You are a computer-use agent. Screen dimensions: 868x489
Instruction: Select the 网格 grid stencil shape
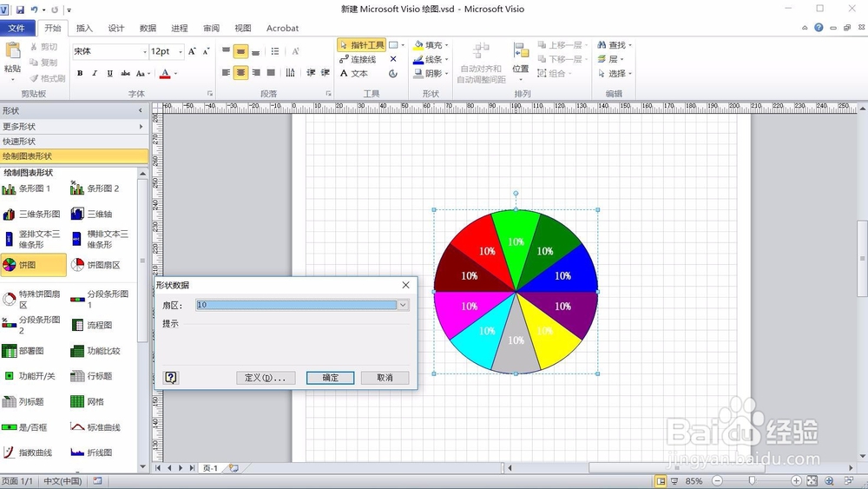tap(88, 401)
